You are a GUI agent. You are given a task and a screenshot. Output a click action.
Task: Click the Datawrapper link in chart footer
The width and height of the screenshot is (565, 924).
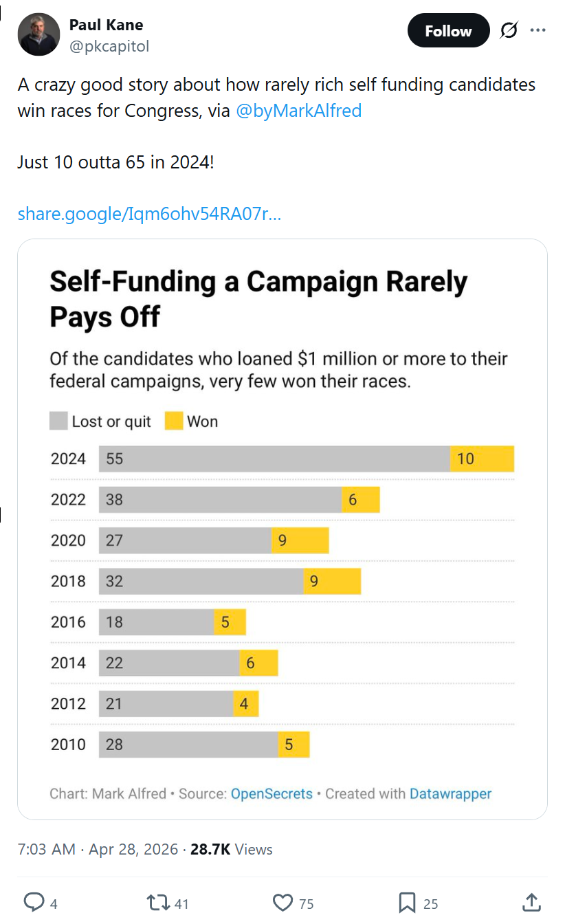tap(451, 794)
